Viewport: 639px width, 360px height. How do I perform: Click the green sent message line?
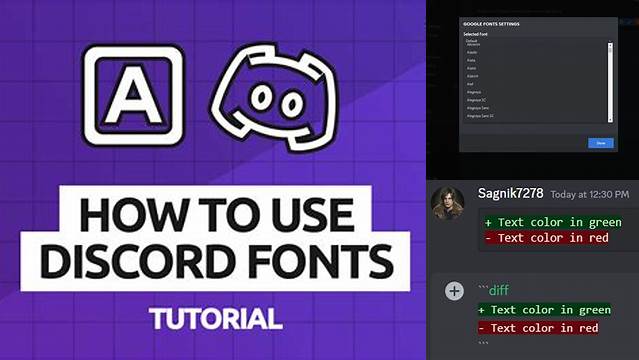(553, 223)
